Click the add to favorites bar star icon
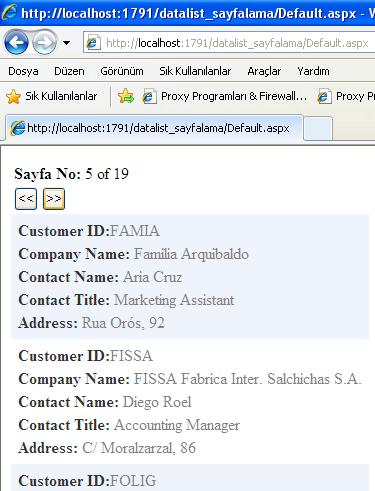 126,96
